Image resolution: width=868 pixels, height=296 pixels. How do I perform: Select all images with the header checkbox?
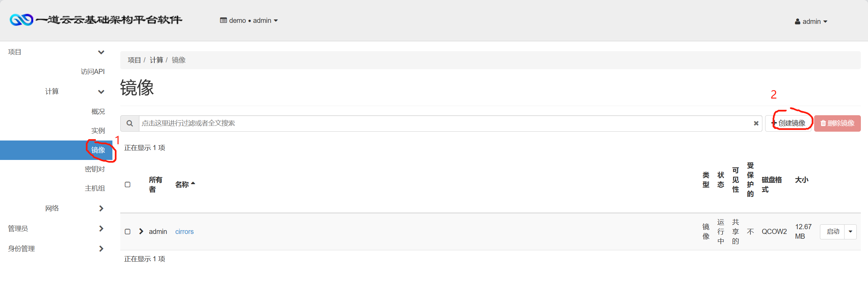[x=128, y=184]
